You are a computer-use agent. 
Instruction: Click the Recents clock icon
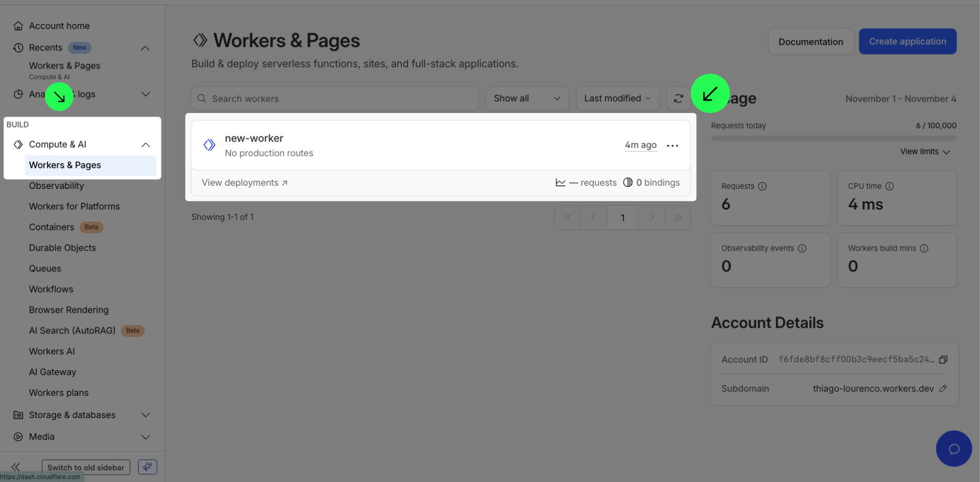pyautogui.click(x=18, y=47)
